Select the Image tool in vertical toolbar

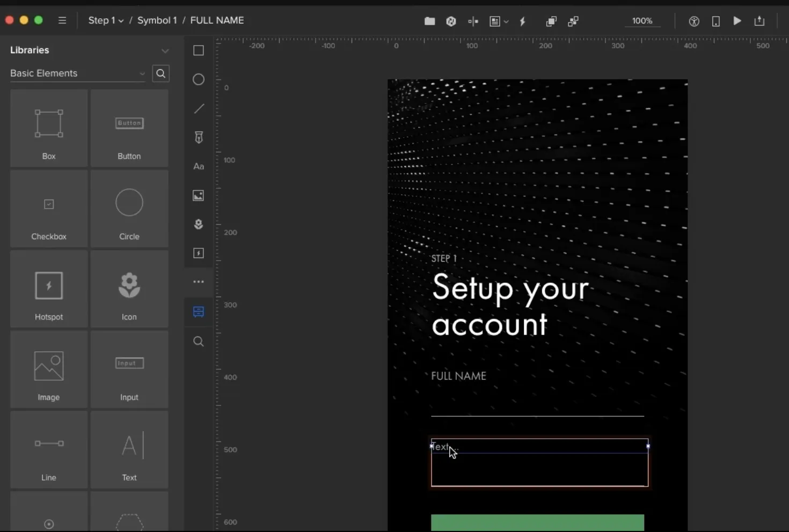[x=199, y=195]
